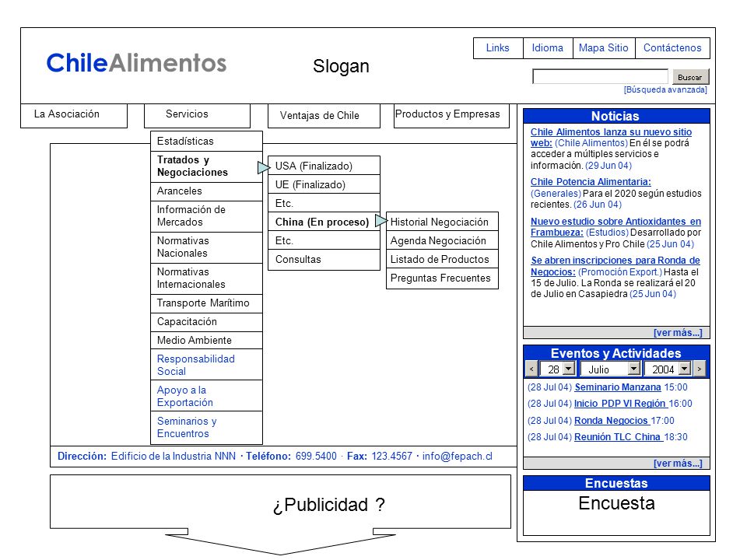Open the Contáctenos link in header
This screenshot has height=560, width=747.
tap(672, 48)
